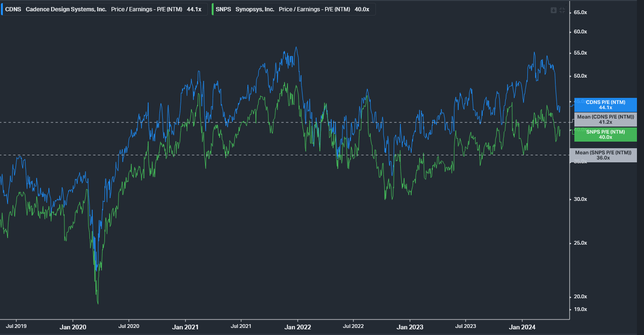Select the blue color indicator beside CDNS ticker
Image resolution: width=644 pixels, height=335 pixels.
pyautogui.click(x=2, y=8)
